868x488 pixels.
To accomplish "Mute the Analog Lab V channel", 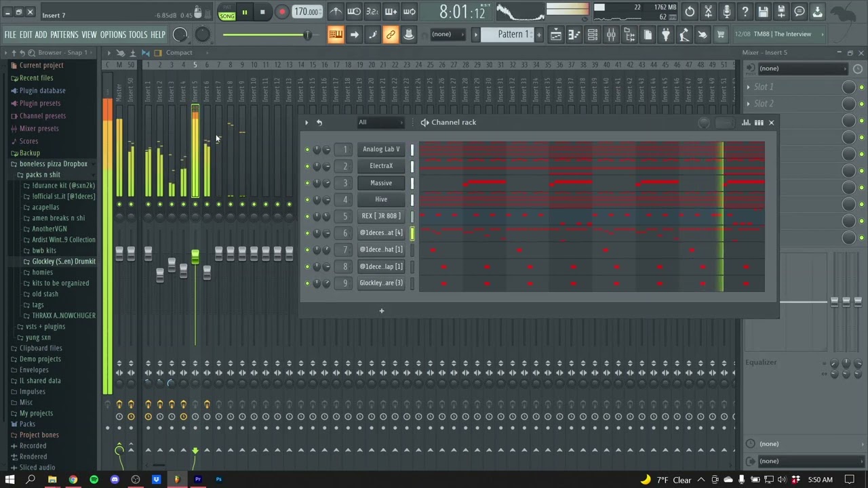I will pos(307,149).
